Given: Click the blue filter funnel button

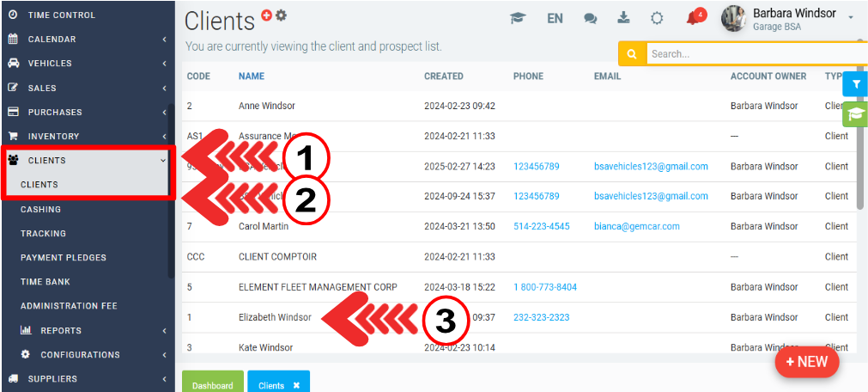Looking at the screenshot, I should coord(855,84).
